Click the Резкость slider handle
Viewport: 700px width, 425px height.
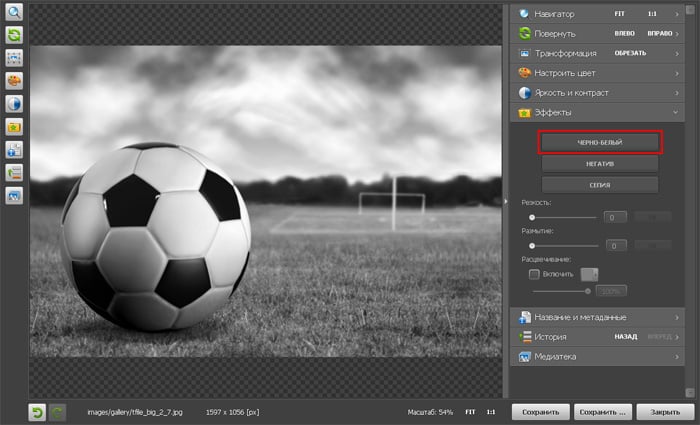tap(532, 216)
